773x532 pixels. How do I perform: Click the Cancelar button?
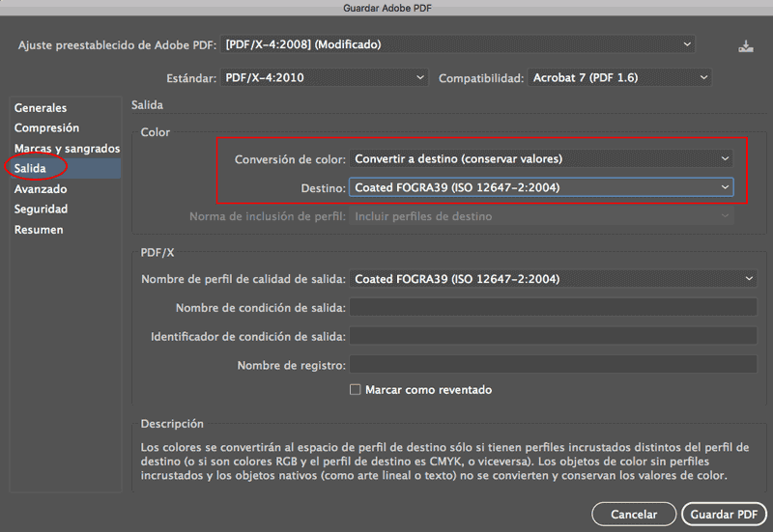[634, 515]
